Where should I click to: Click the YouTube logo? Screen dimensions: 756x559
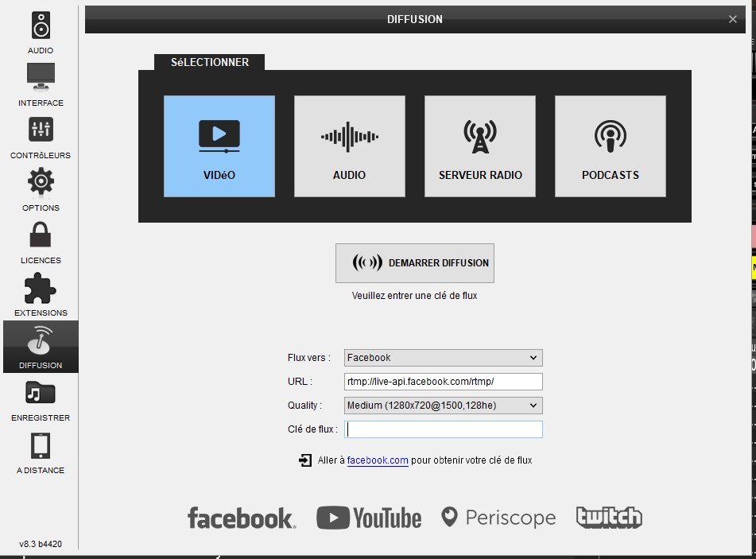[369, 518]
